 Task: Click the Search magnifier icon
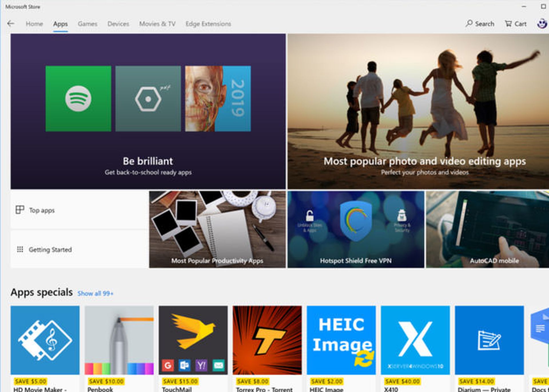(469, 23)
